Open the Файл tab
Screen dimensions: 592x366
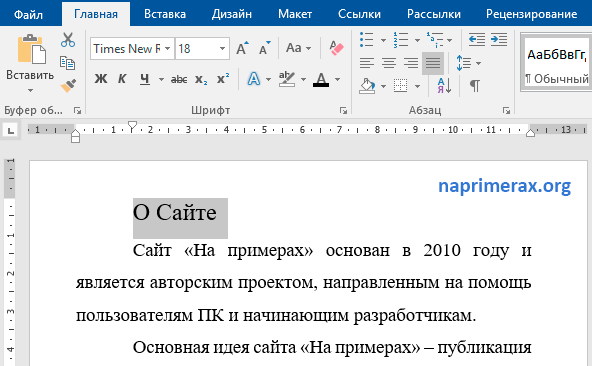coord(28,14)
